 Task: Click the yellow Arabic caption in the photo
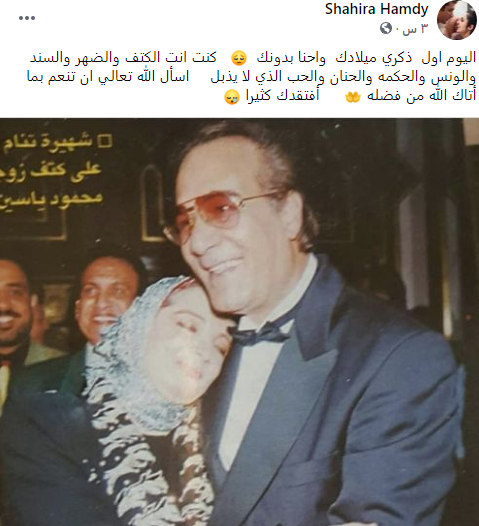pyautogui.click(x=53, y=172)
